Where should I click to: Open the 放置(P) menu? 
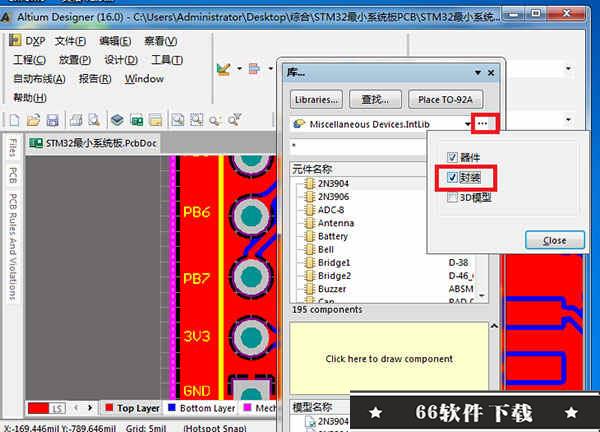tap(75, 60)
